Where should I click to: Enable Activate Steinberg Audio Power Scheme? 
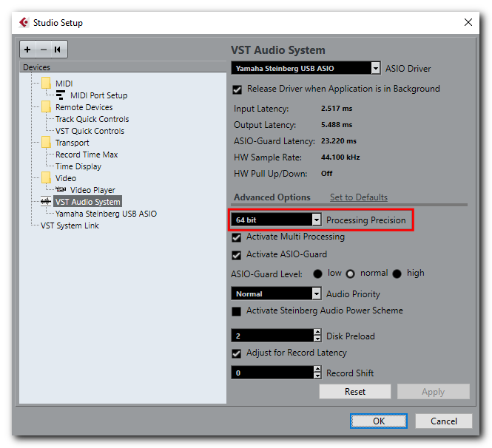[x=237, y=311]
